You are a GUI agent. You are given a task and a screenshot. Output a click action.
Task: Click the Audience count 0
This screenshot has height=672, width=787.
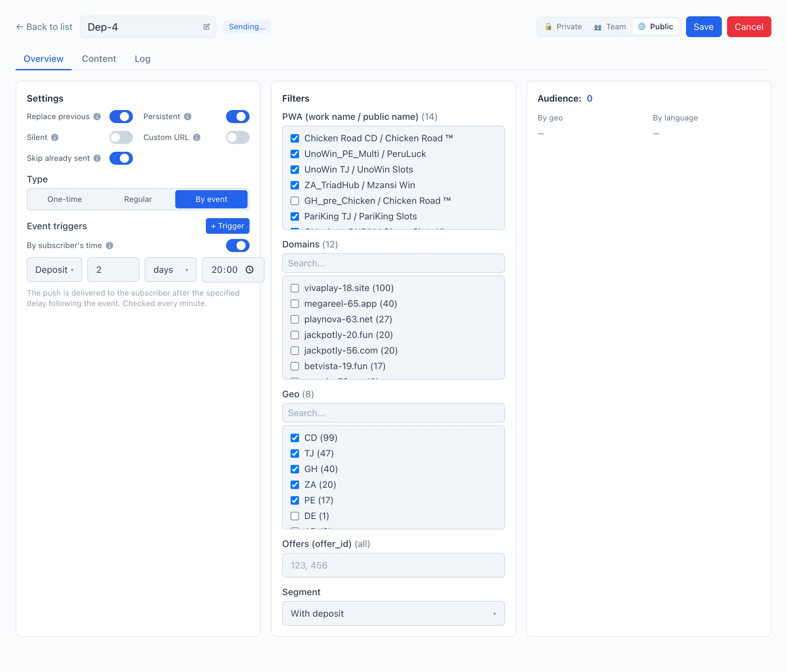tap(590, 98)
